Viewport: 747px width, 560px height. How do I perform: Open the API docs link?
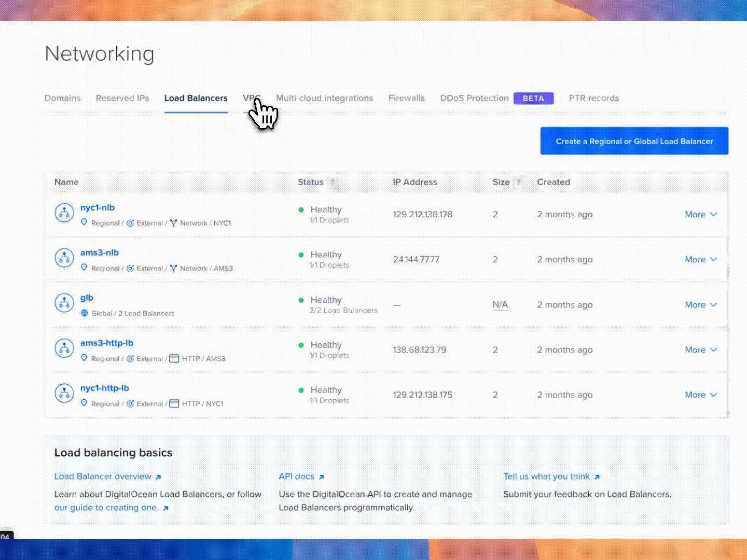pos(297,477)
